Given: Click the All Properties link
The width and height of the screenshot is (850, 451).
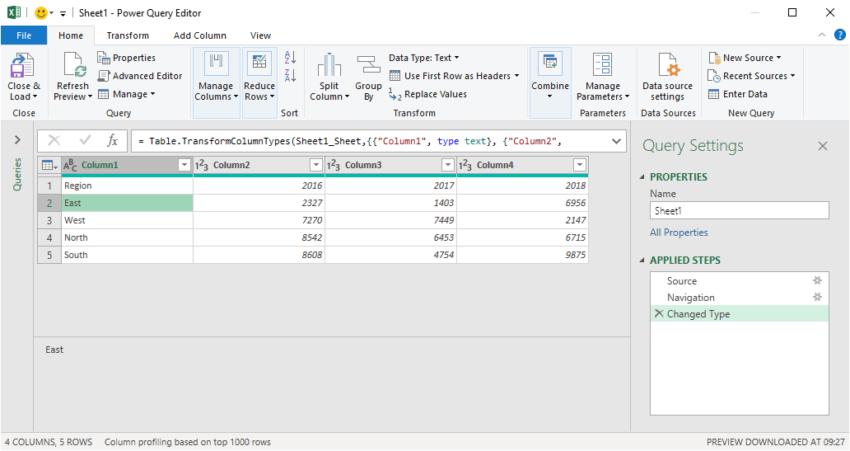Looking at the screenshot, I should click(x=678, y=232).
